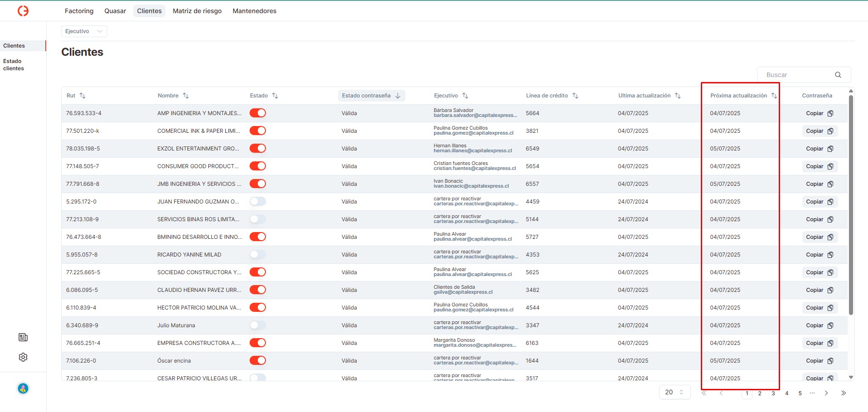The height and width of the screenshot is (412, 868).
Task: Click the search magnifier icon
Action: pos(838,75)
